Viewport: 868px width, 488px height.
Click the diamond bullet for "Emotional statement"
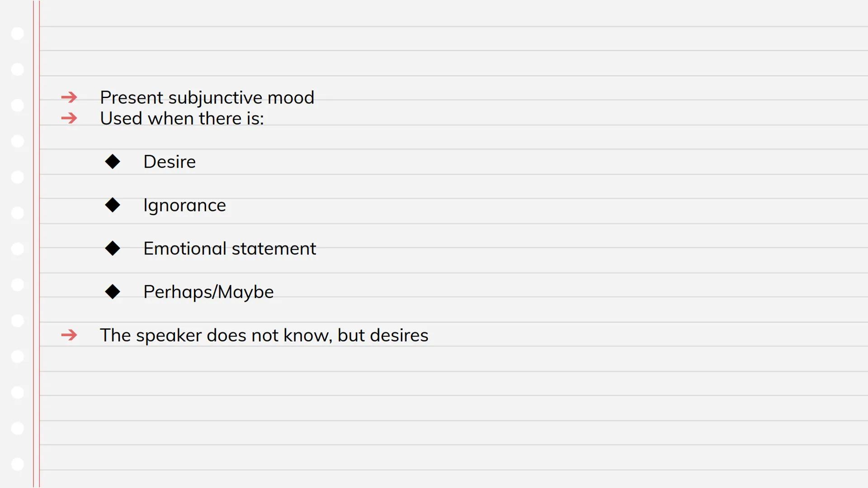tap(113, 249)
